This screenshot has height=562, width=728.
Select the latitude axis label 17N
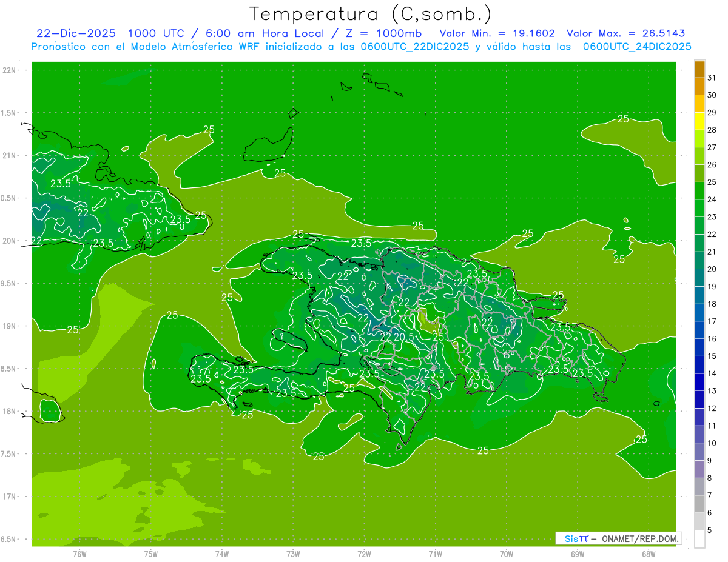[x=10, y=497]
